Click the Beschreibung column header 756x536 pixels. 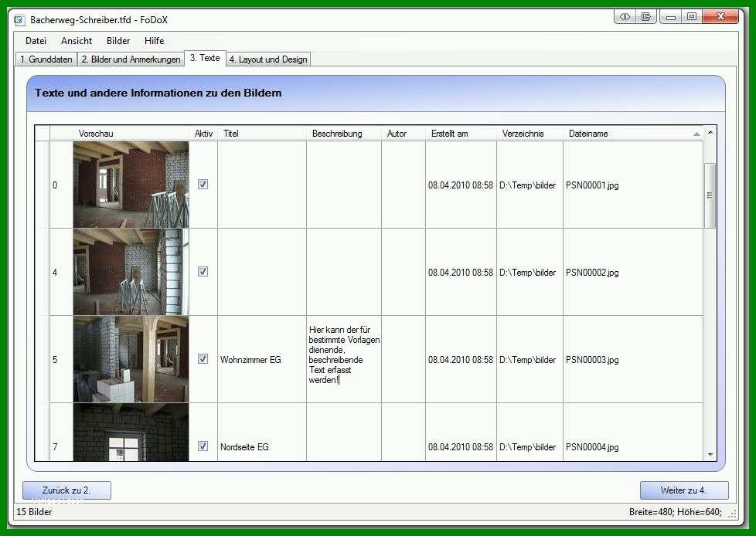[x=344, y=134]
